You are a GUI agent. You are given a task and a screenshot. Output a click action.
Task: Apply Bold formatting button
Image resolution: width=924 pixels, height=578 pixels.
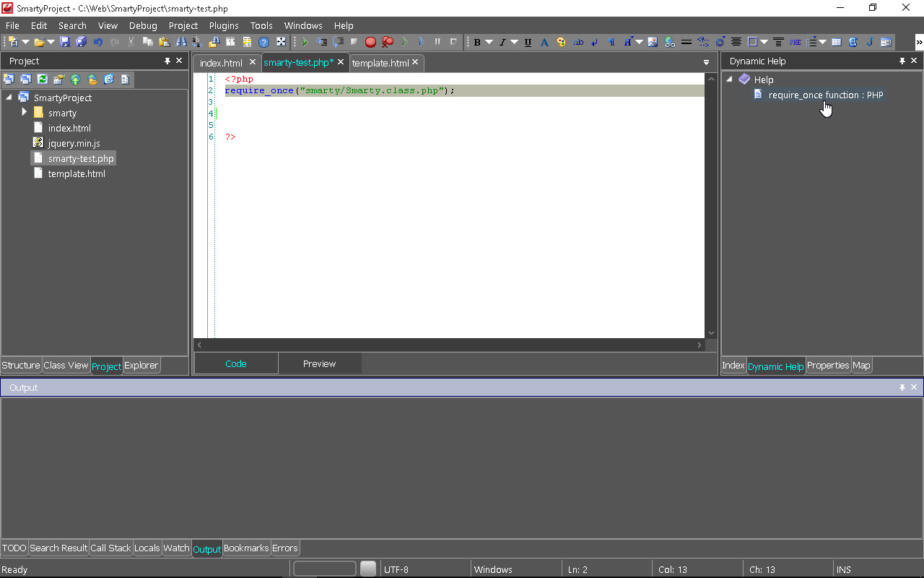pos(477,42)
